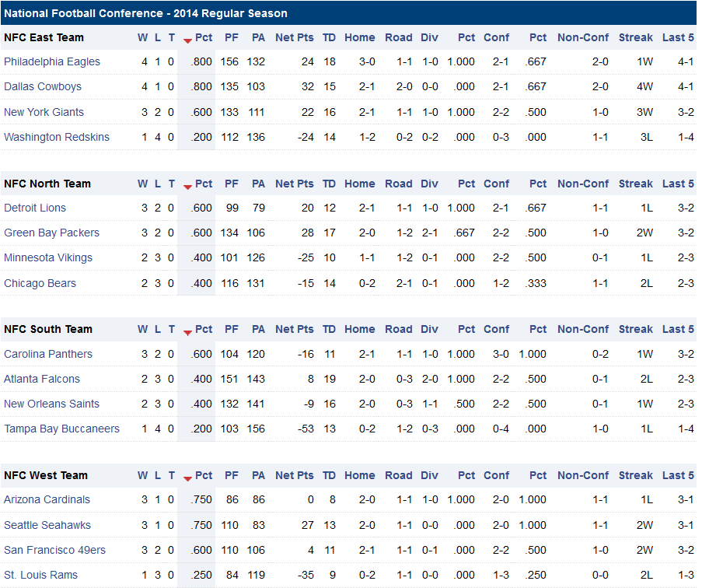
Task: Click red sort arrow in NFC West header
Action: pos(187,479)
